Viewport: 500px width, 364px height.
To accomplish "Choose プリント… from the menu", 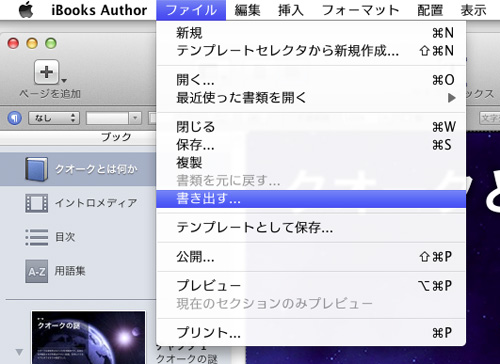I will (x=311, y=333).
